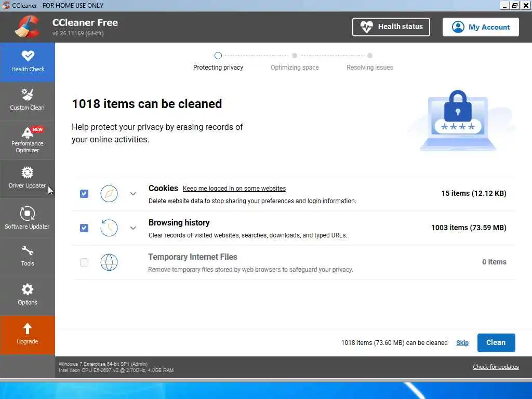This screenshot has width=532, height=399.
Task: Uncheck the Cookies checkbox
Action: (84, 193)
